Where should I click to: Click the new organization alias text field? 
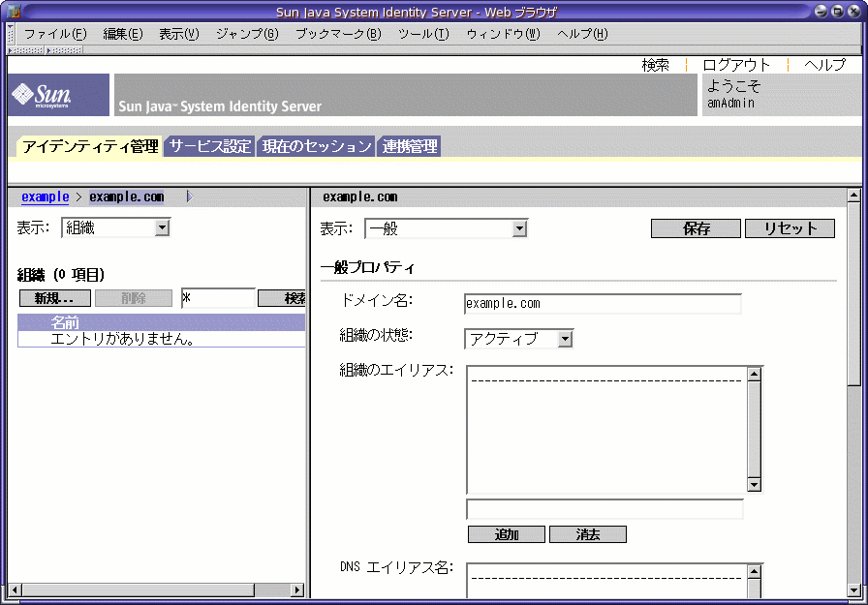pyautogui.click(x=605, y=509)
